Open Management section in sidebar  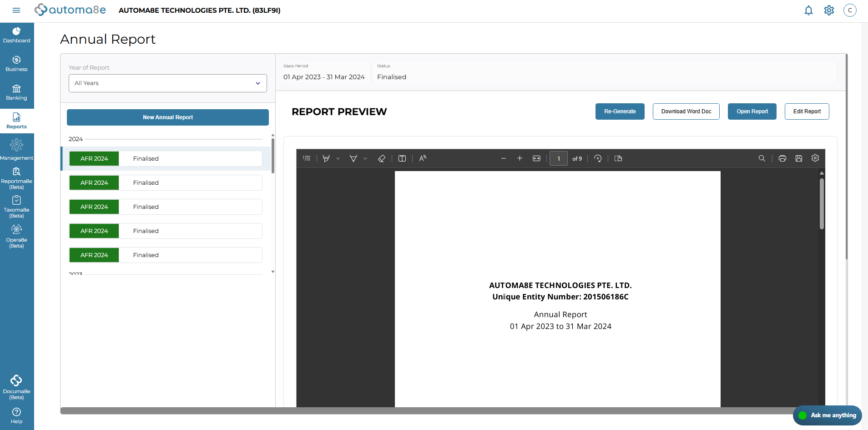tap(17, 150)
